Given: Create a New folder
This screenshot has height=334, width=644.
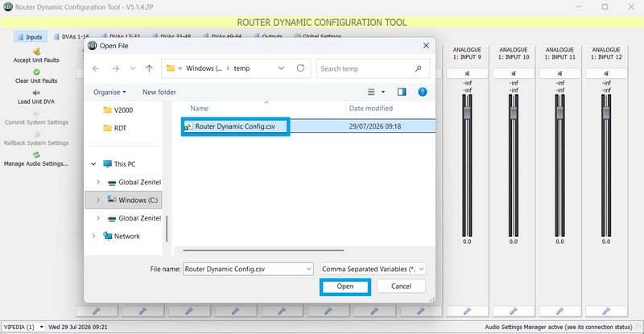Looking at the screenshot, I should tap(159, 92).
